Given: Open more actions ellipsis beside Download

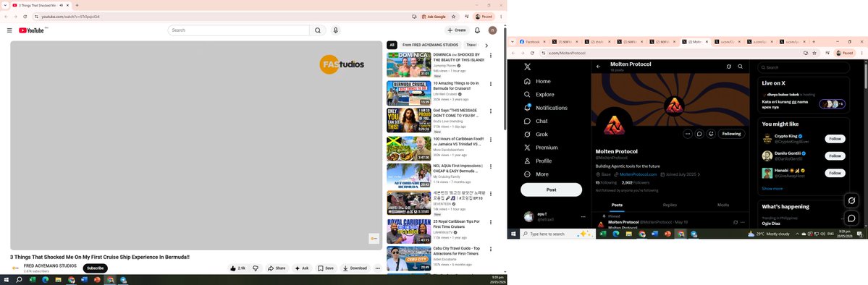Looking at the screenshot, I should (378, 268).
